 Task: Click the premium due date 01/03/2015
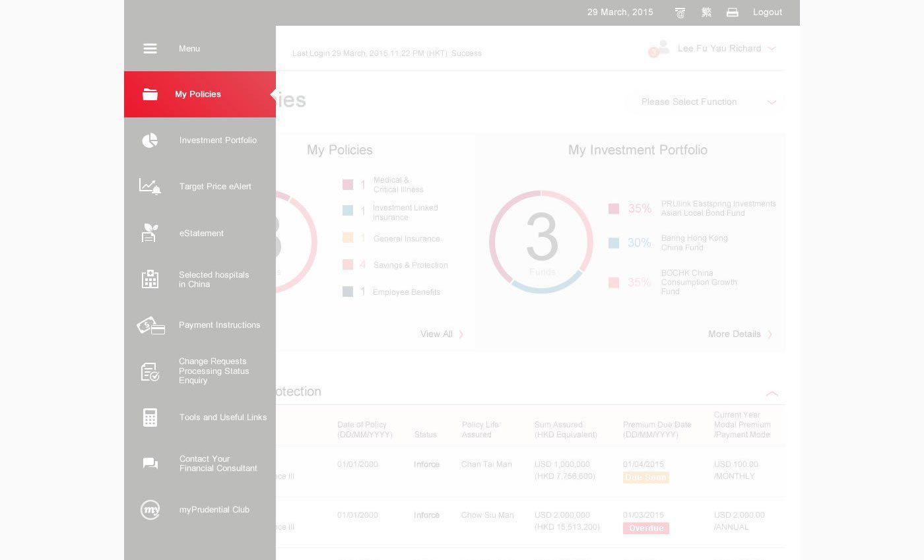(643, 515)
